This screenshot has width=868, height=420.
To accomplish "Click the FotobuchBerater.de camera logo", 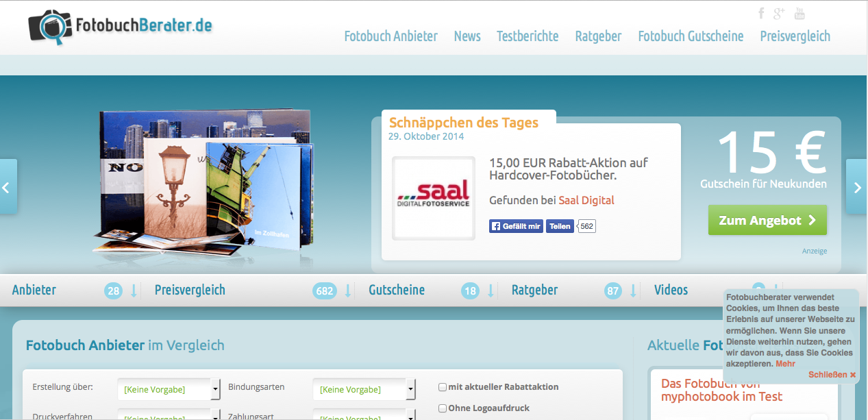I will click(121, 27).
